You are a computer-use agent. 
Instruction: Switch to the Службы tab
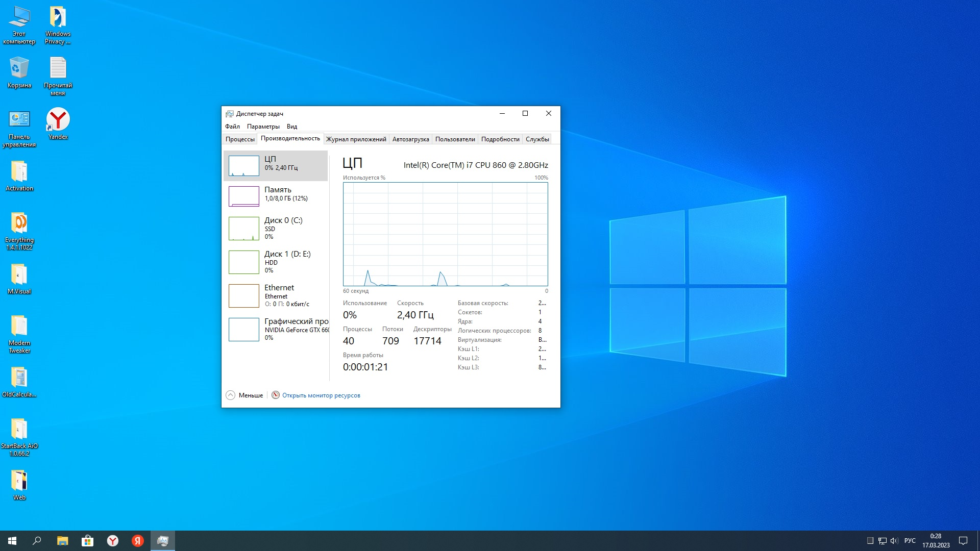point(537,139)
